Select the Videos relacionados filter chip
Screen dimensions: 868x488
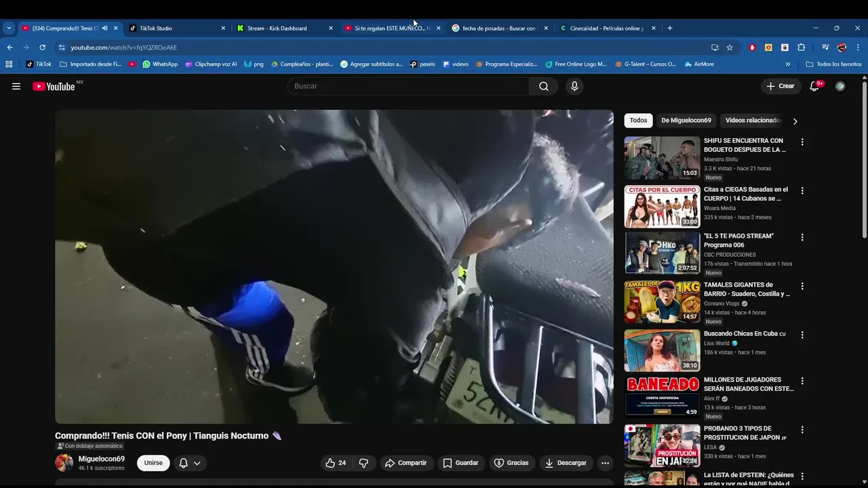coord(751,121)
